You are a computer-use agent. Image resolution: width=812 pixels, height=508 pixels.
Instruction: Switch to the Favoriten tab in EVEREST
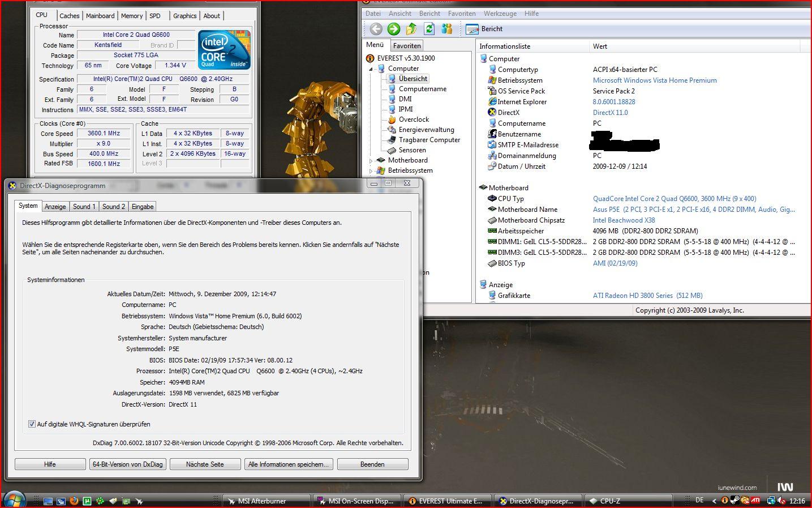tap(407, 46)
